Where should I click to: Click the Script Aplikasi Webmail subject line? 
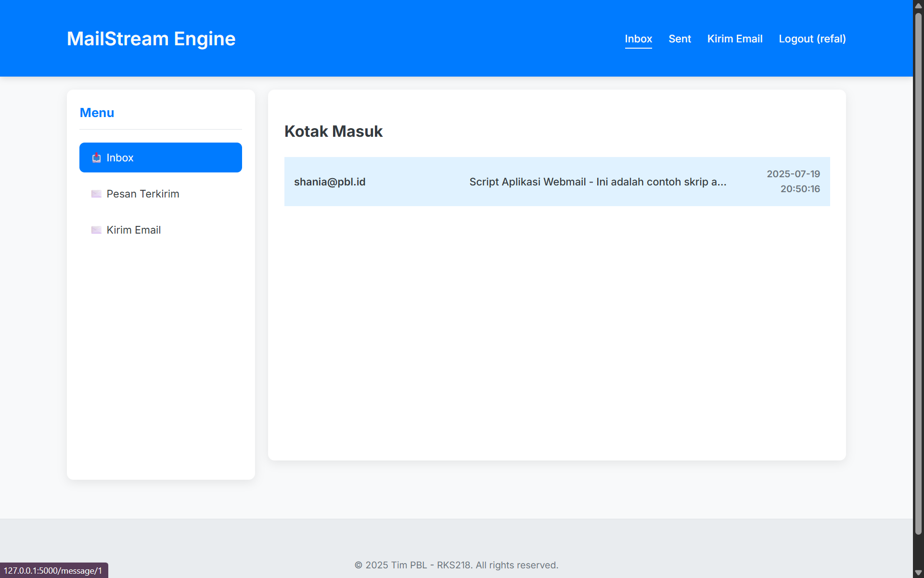coord(598,182)
